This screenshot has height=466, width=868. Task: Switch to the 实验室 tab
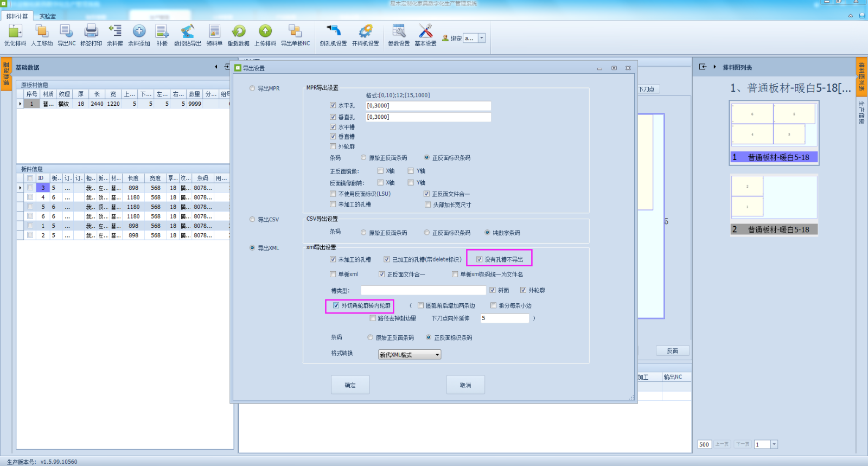coord(47,16)
